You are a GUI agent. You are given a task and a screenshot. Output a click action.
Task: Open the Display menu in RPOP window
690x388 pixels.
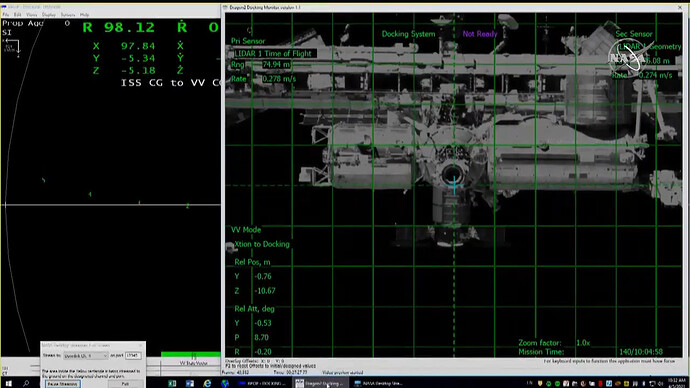click(49, 15)
